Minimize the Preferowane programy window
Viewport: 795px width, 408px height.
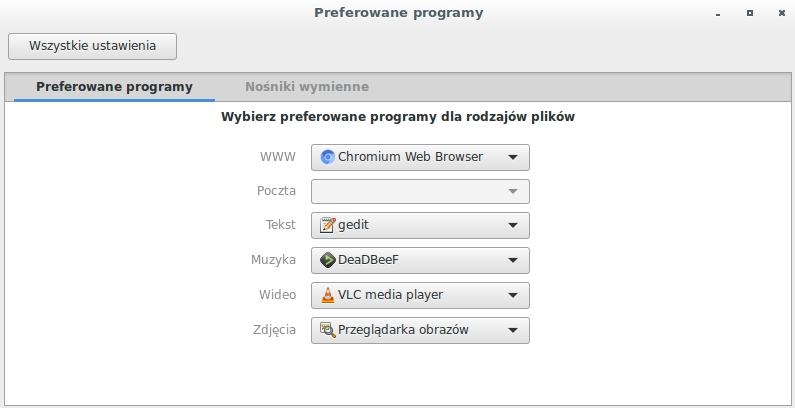tap(718, 14)
